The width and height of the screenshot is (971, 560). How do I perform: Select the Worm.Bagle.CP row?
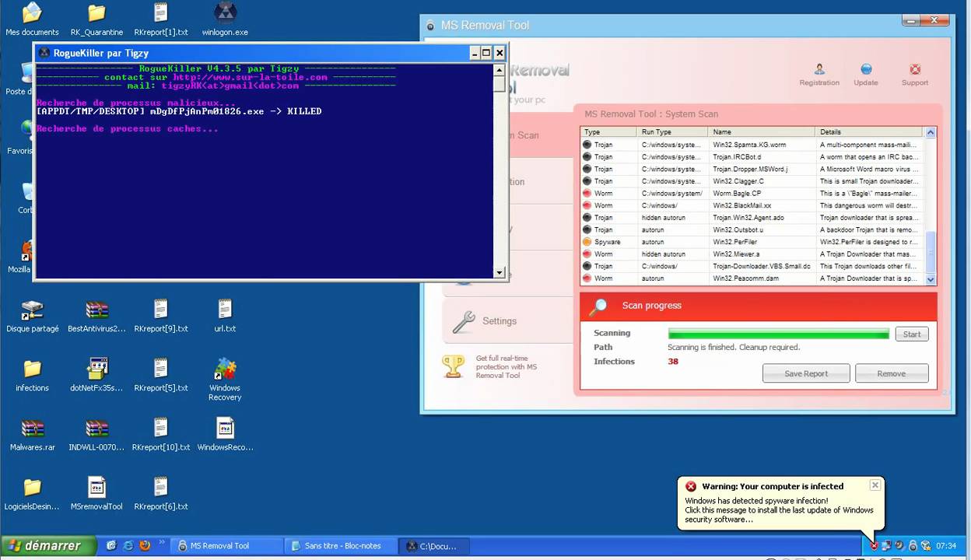pyautogui.click(x=752, y=193)
